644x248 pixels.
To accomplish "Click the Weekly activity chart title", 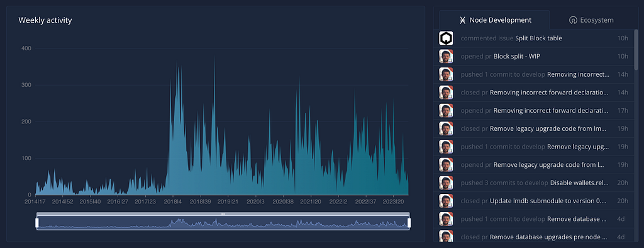I will (x=45, y=20).
